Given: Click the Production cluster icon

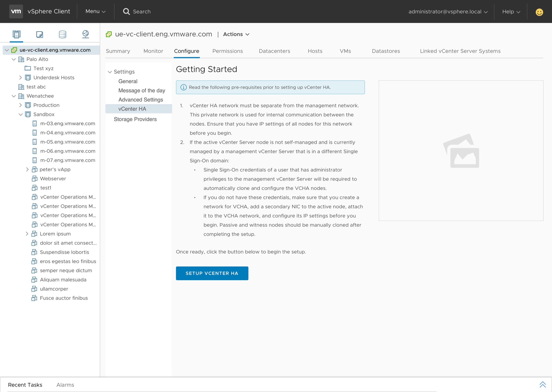Looking at the screenshot, I should pyautogui.click(x=28, y=105).
